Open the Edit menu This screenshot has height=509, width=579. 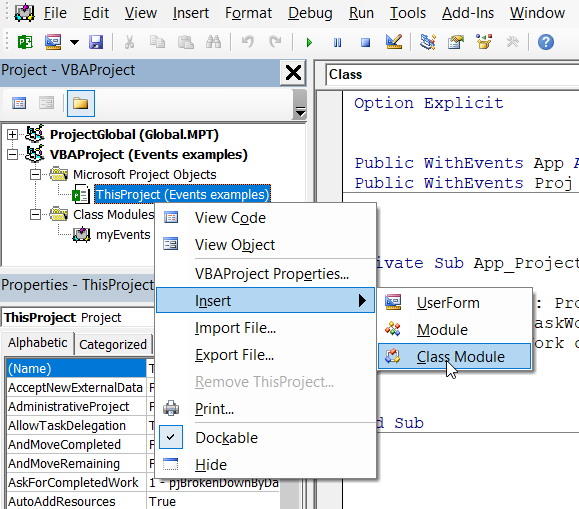96,13
